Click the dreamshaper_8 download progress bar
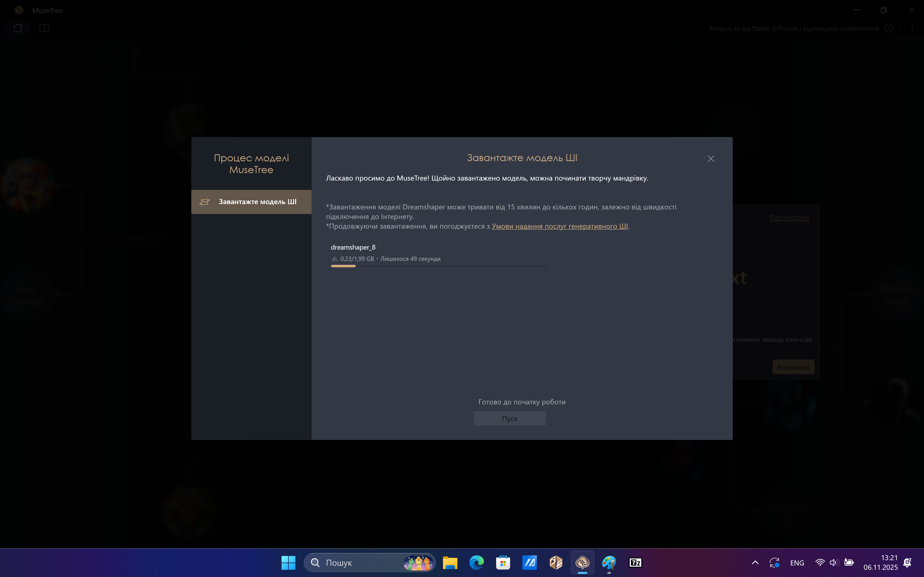This screenshot has width=924, height=577. (x=439, y=266)
